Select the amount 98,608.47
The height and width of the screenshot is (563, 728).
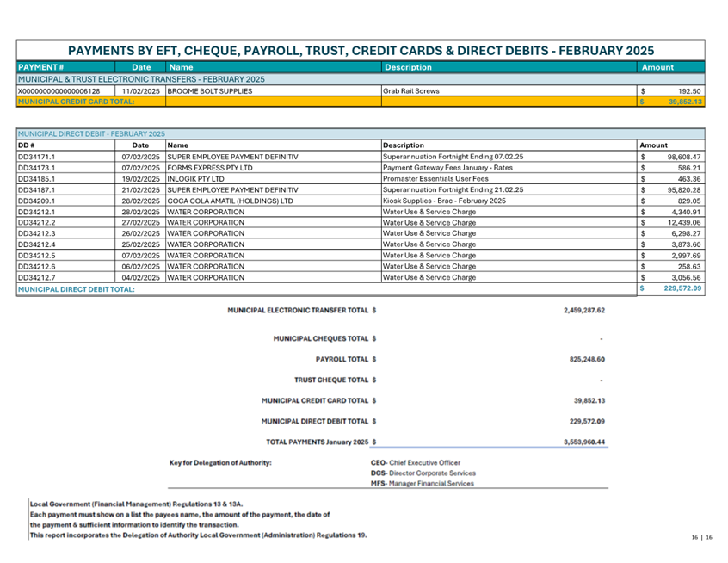pyautogui.click(x=684, y=157)
